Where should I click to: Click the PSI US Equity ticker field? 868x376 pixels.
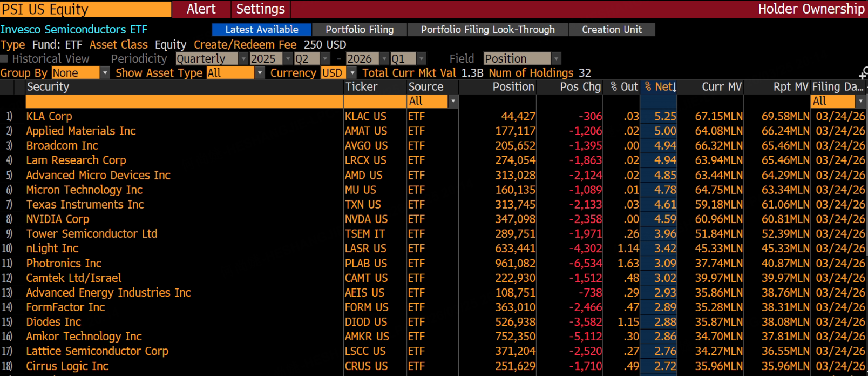coord(85,9)
